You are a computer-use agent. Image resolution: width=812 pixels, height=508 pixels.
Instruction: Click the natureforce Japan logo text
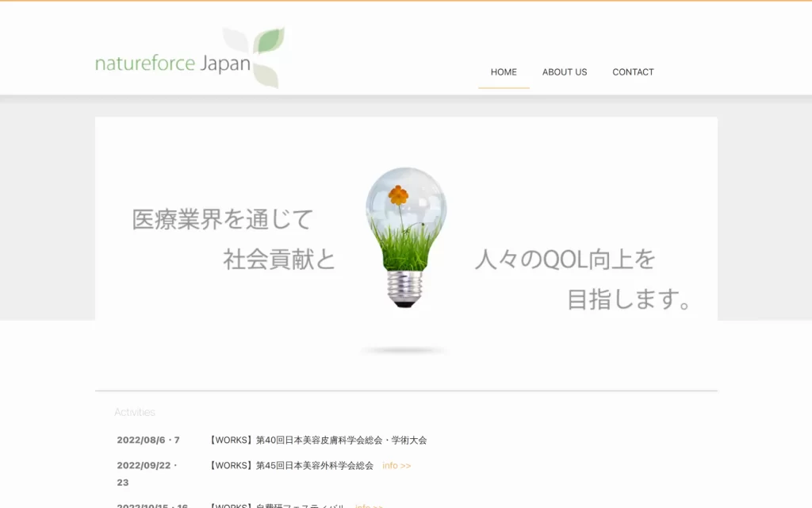point(172,64)
